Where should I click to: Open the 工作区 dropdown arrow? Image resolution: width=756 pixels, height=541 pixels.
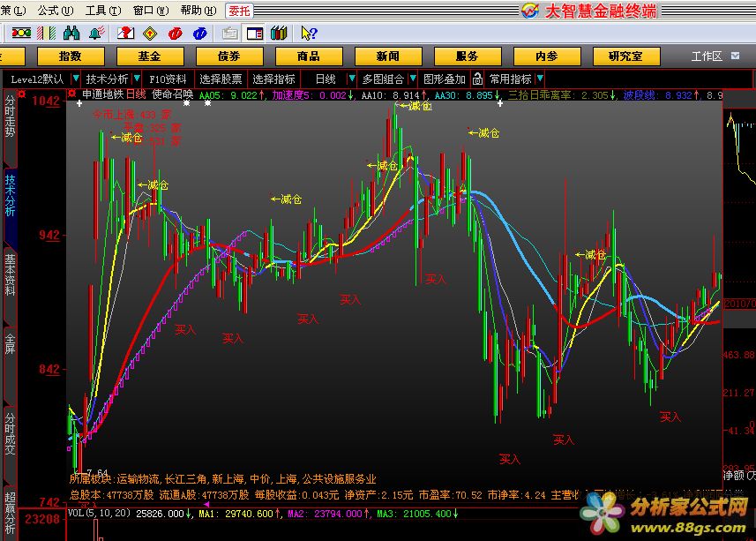click(735, 56)
